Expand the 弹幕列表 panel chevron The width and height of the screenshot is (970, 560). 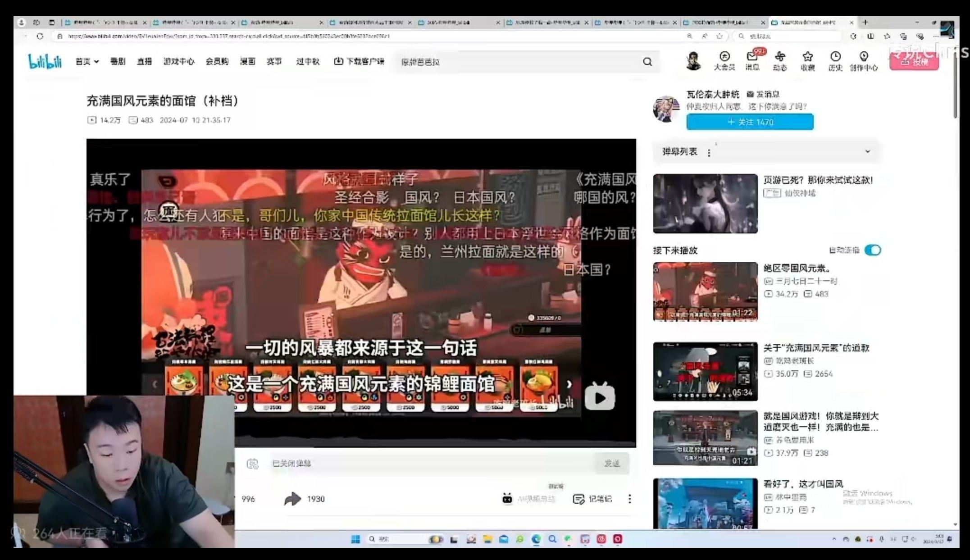[867, 151]
